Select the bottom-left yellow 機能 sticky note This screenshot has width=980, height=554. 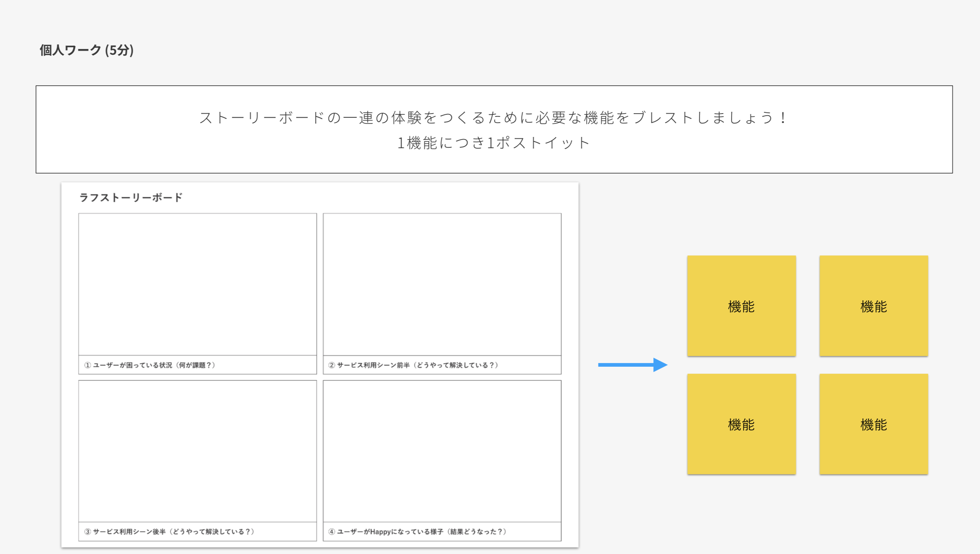tap(741, 424)
